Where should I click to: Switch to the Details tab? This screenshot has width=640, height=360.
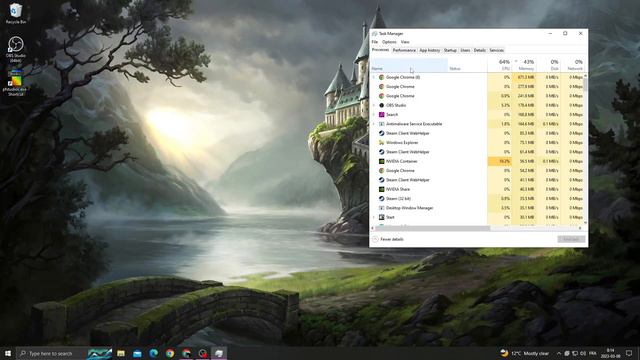[480, 50]
